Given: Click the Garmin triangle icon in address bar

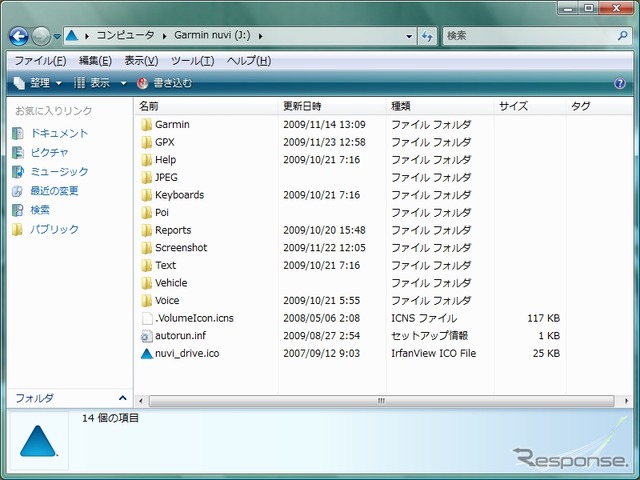Looking at the screenshot, I should (x=72, y=36).
